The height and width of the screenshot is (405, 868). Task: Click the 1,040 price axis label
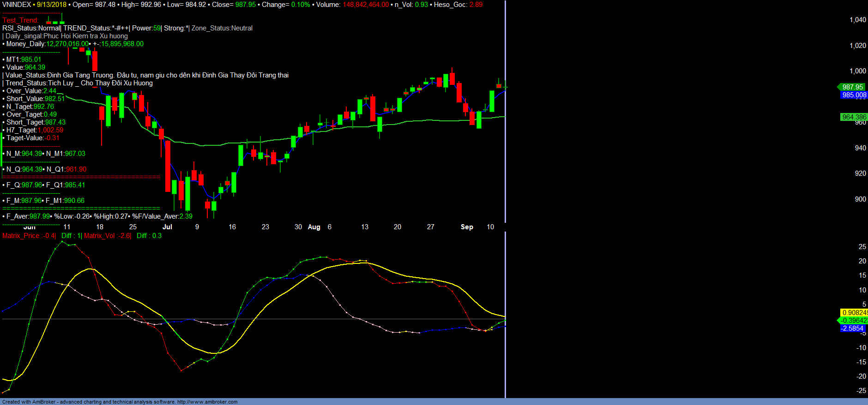(x=857, y=20)
